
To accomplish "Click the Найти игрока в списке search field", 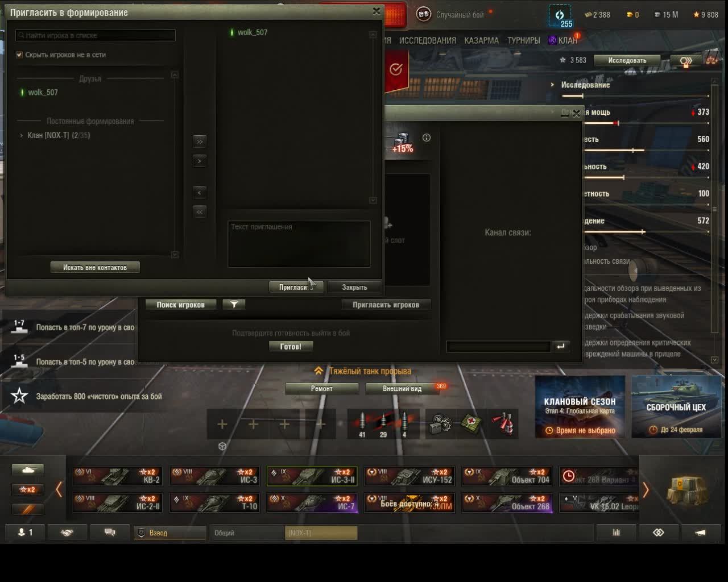I will [x=96, y=35].
